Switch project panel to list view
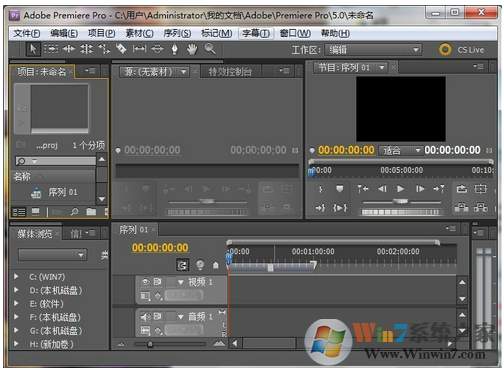 19,212
